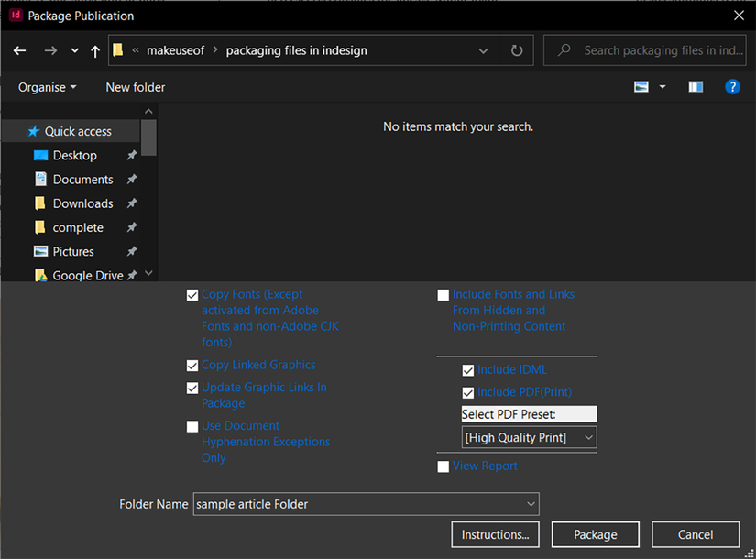
Task: Check the View Report option
Action: coord(444,466)
